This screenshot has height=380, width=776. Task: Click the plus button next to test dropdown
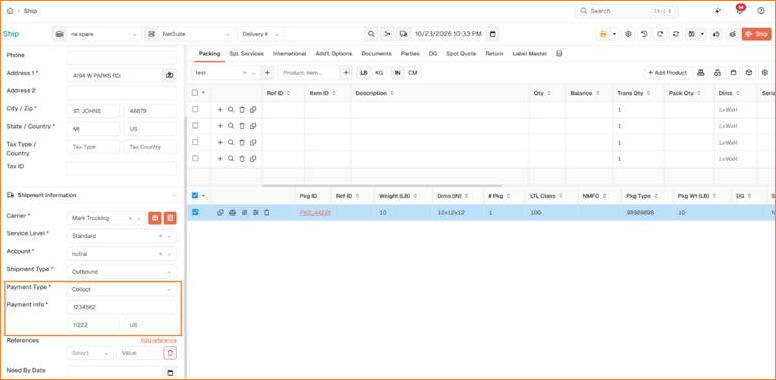pyautogui.click(x=267, y=73)
